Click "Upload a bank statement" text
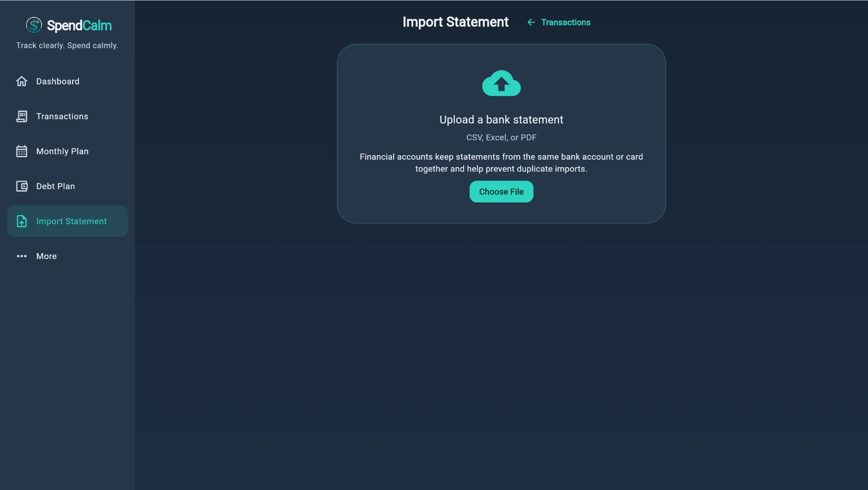 point(501,120)
